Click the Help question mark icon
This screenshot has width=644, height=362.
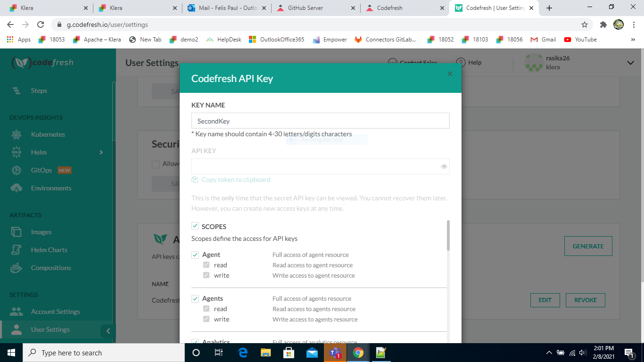point(461,62)
